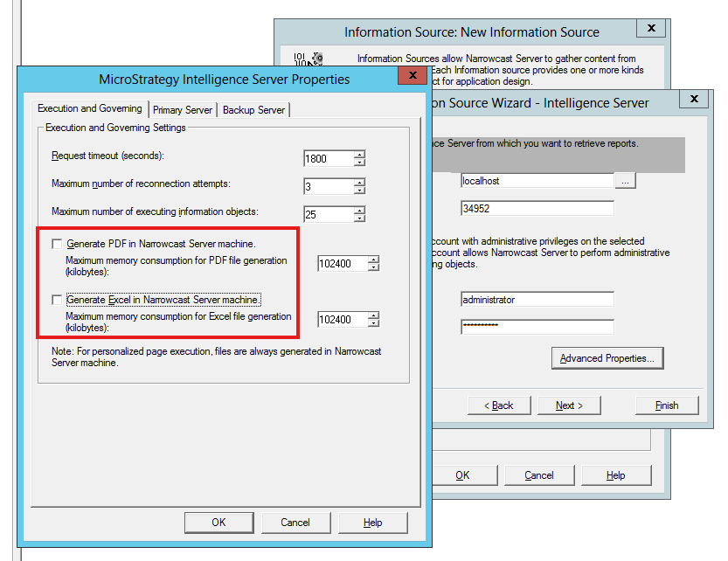Confirm Server Properties with OK
Viewport: 728px width, 561px height.
pos(218,523)
